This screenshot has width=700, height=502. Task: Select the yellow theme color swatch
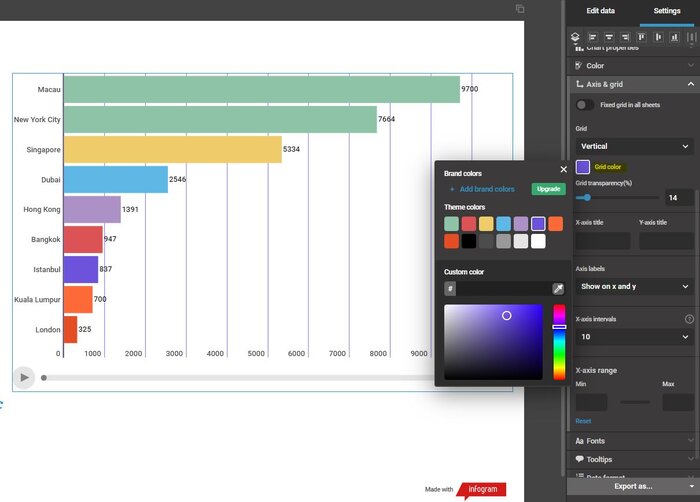[486, 224]
